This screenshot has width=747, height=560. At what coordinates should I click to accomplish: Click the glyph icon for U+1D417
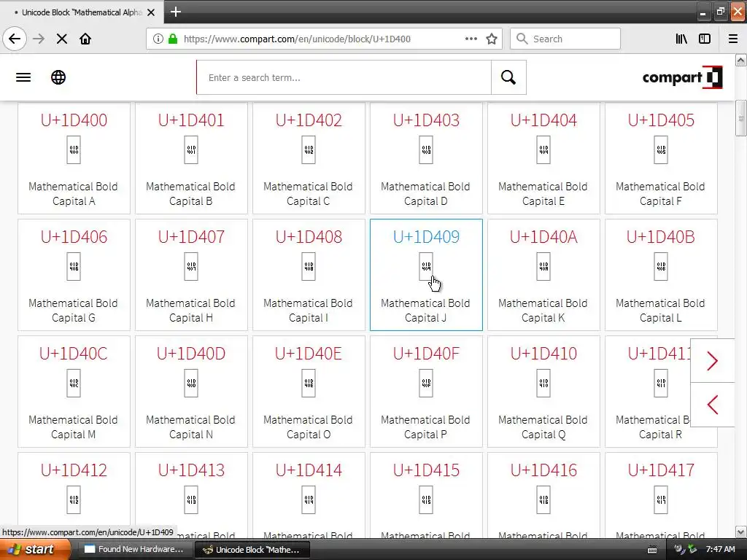coord(661,499)
